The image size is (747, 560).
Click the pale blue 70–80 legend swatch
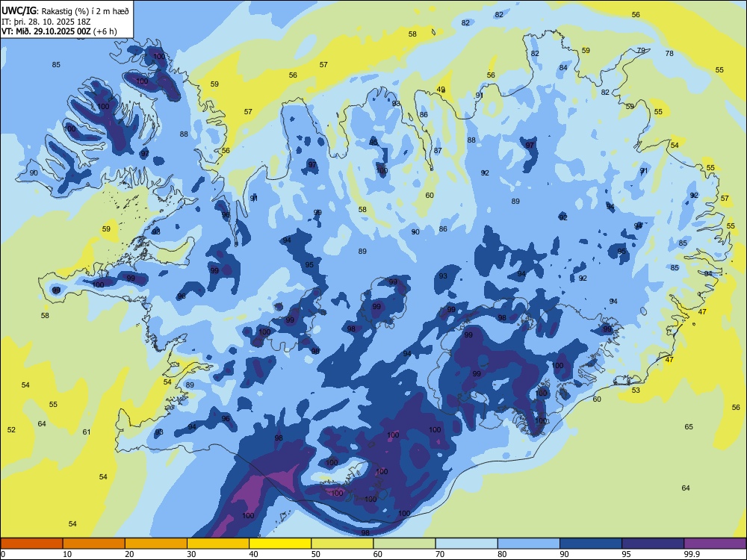(x=466, y=544)
